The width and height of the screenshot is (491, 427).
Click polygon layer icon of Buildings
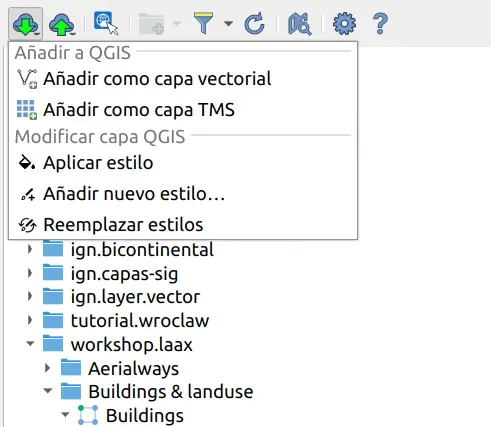click(88, 415)
